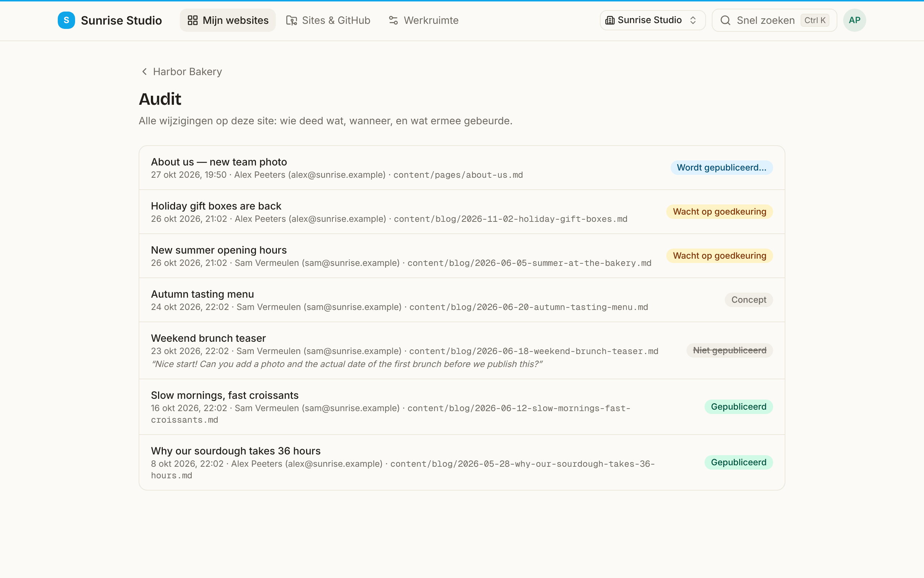
Task: Open 'Weekend brunch teaser' entry
Action: (462, 350)
